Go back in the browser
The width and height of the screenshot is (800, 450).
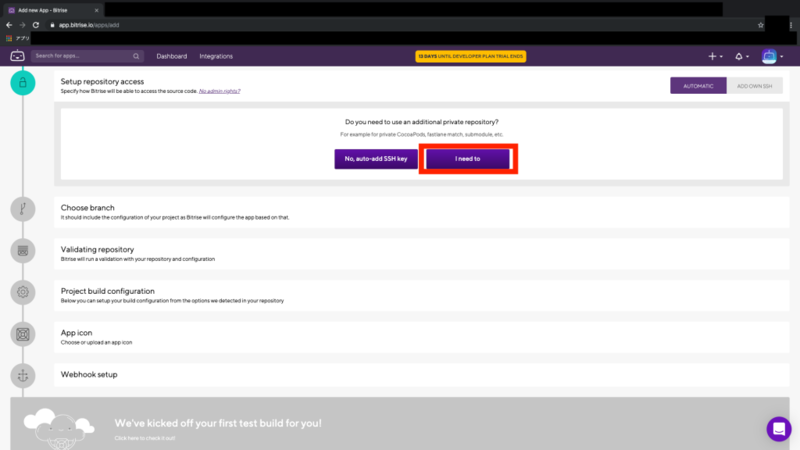(9, 25)
